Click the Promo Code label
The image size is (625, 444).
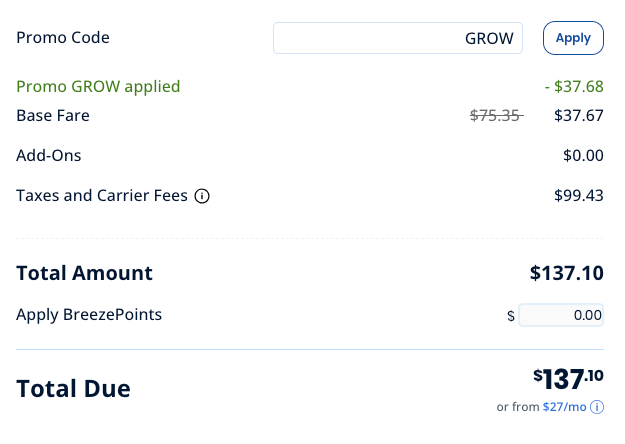pos(63,37)
